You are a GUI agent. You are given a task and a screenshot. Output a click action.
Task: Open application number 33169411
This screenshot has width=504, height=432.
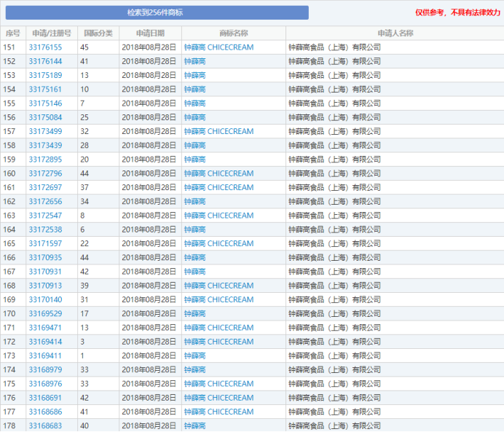pos(45,356)
